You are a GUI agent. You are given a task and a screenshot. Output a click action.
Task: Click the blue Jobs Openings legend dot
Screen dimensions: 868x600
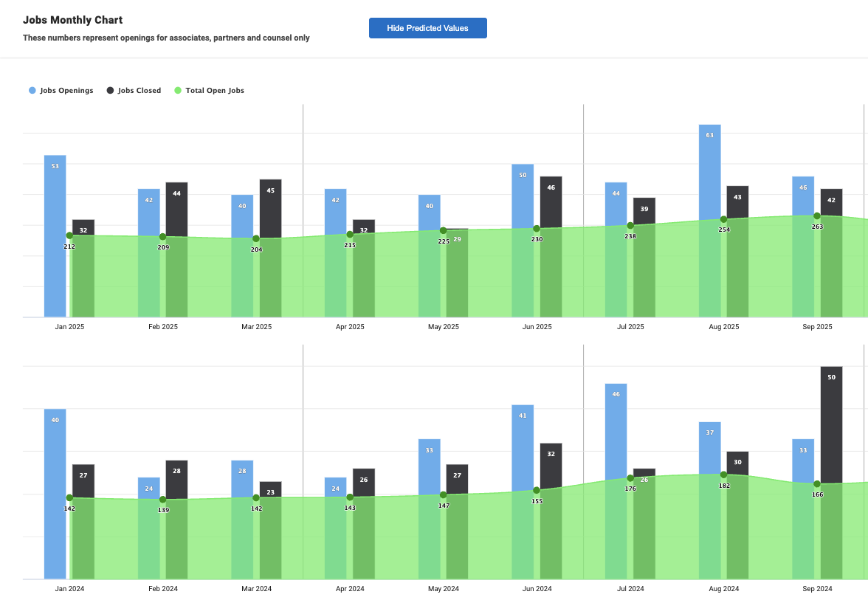click(x=32, y=91)
